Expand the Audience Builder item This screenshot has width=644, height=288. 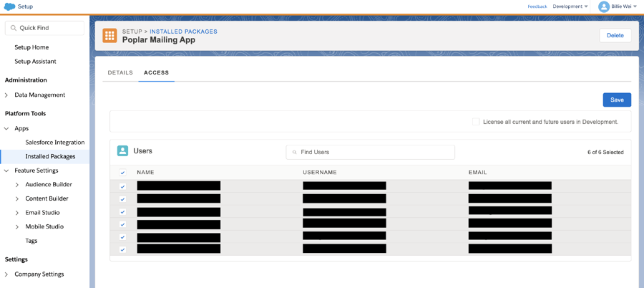[17, 185]
